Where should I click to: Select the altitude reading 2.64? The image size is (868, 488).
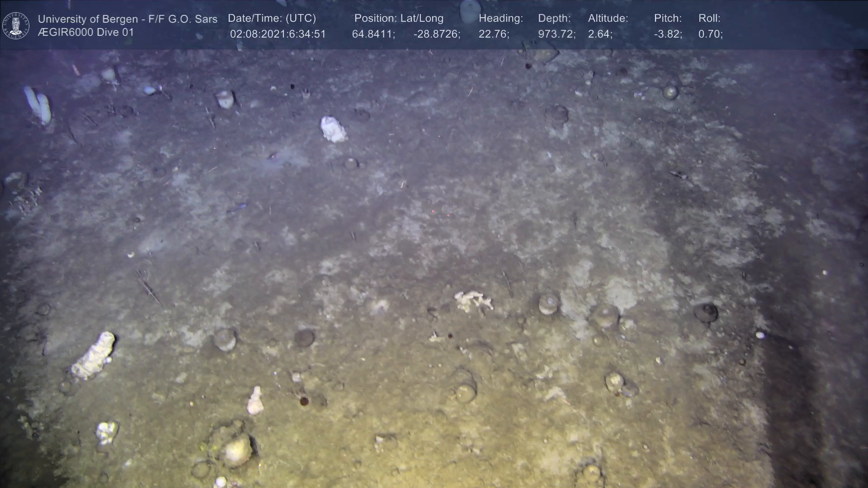[599, 34]
